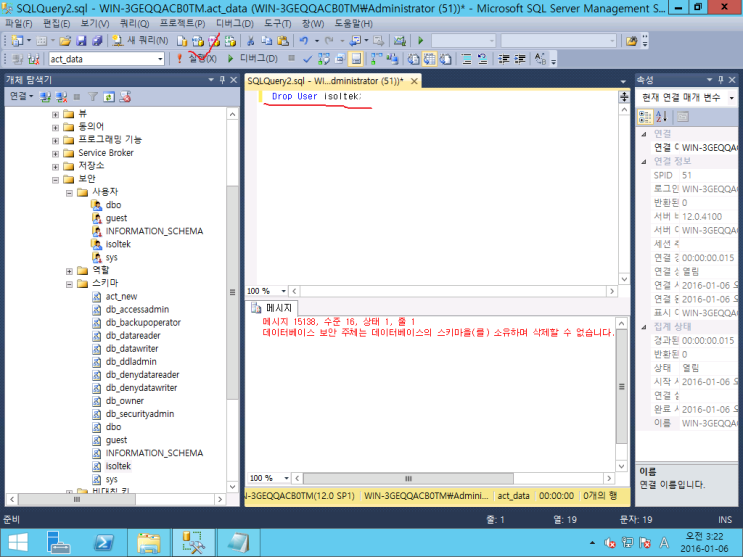The image size is (743, 557).
Task: Open file with the folder toolbar icon
Action: (x=65, y=41)
